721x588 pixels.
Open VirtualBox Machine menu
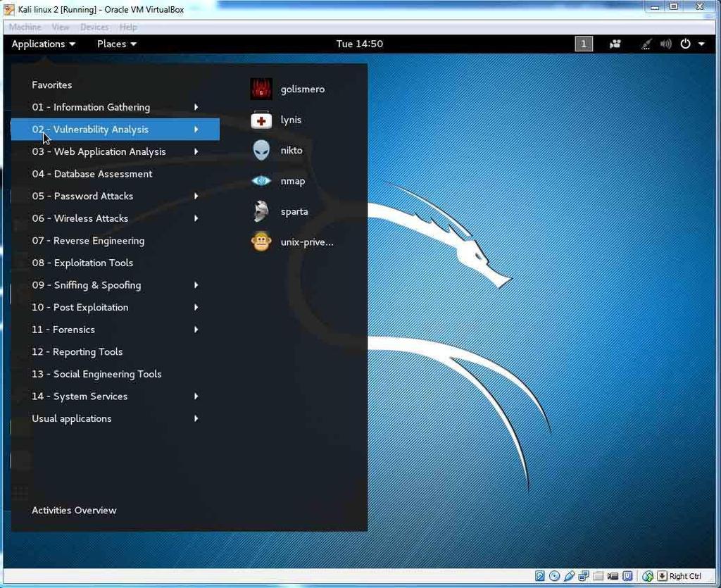click(x=25, y=27)
